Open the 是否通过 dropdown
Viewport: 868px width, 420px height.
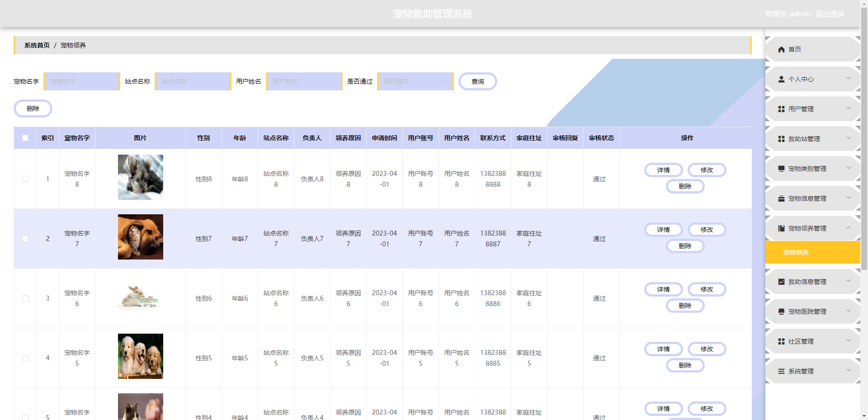[415, 81]
